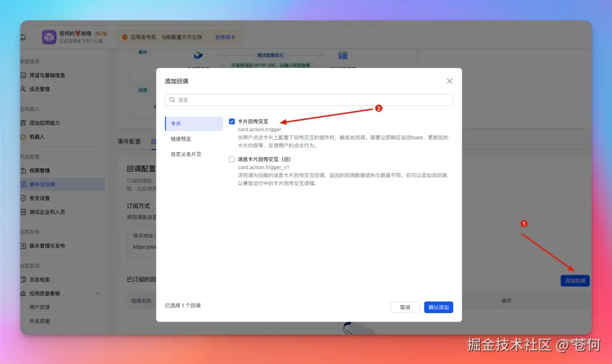Open 凭证与基础信息 via its sidebar icon
The width and height of the screenshot is (612, 364).
(x=23, y=76)
